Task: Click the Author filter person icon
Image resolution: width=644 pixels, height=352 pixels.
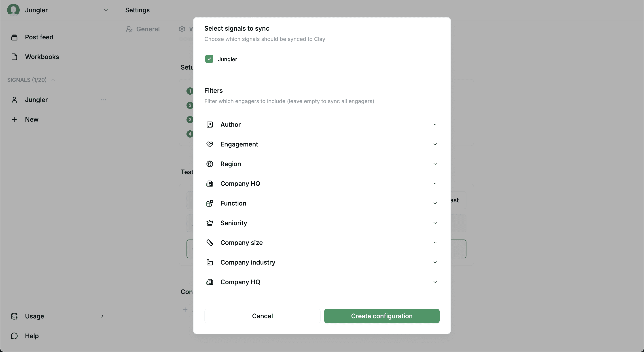Action: tap(210, 125)
